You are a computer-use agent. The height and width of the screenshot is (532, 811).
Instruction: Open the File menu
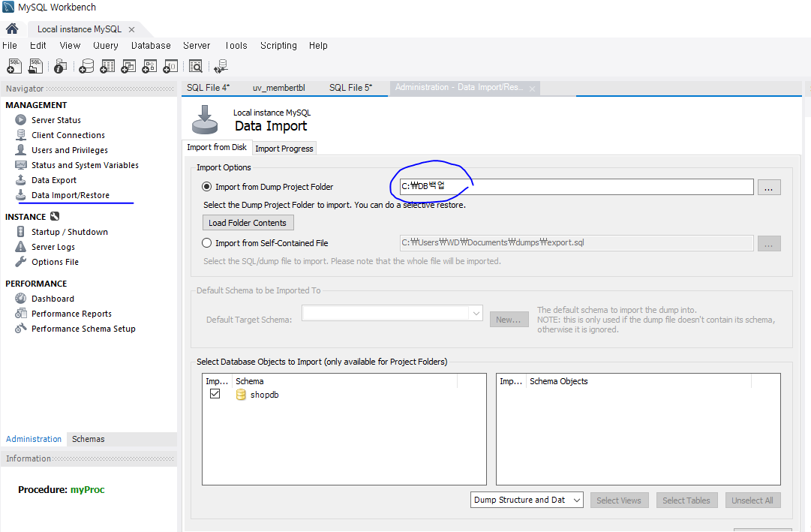tap(10, 46)
